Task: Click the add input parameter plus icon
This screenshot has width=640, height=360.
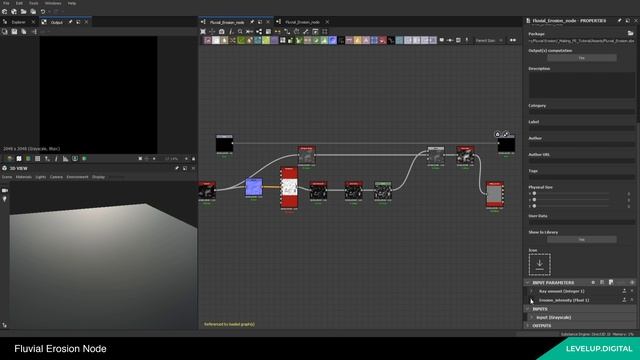Action: [632, 282]
